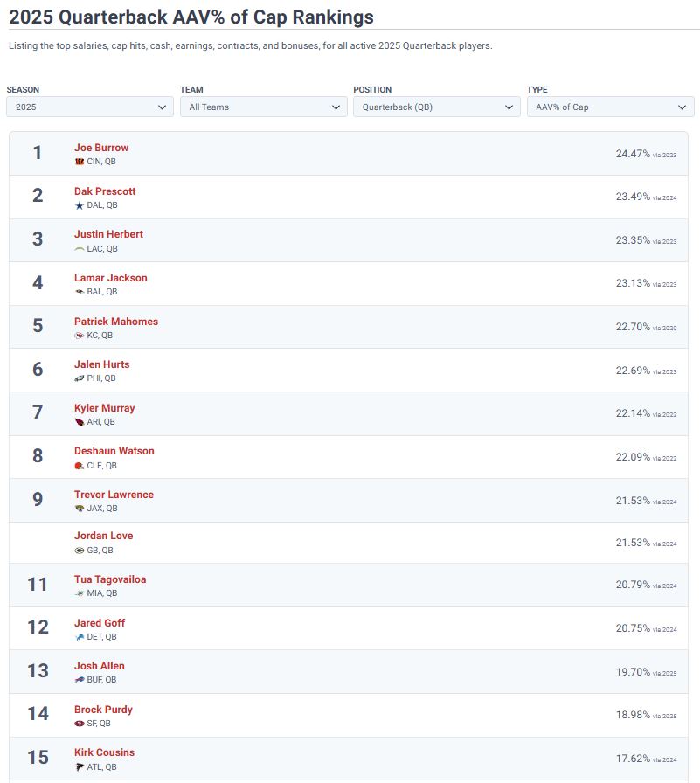The width and height of the screenshot is (700, 783).
Task: Click the Philadelphia Eagles logo icon
Action: tap(80, 378)
